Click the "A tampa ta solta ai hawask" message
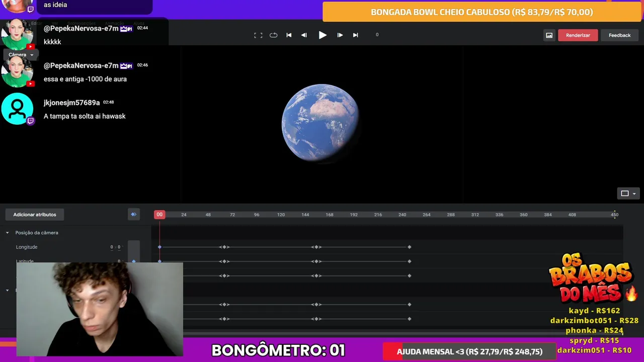The height and width of the screenshot is (362, 644). pos(85,116)
